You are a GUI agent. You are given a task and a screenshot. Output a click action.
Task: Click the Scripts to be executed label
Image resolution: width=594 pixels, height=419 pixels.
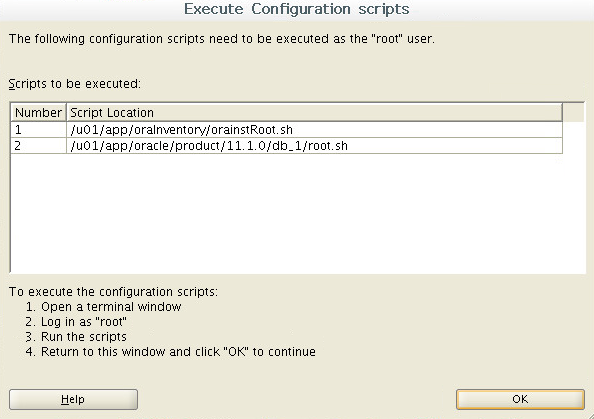[x=75, y=84]
